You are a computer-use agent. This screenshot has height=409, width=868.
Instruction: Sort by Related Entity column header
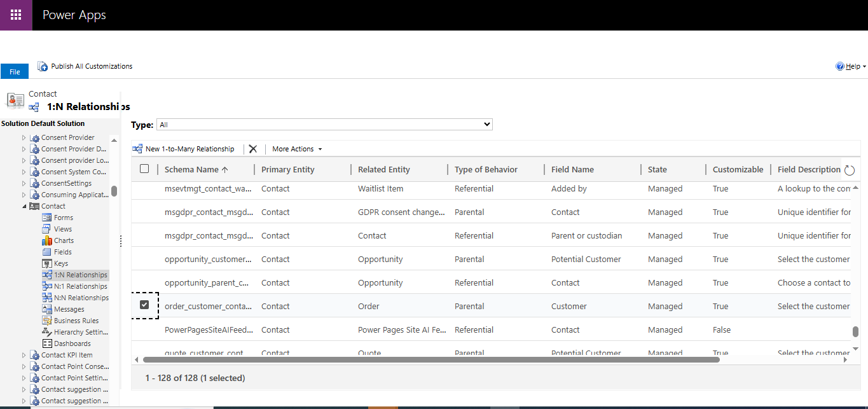pyautogui.click(x=384, y=170)
